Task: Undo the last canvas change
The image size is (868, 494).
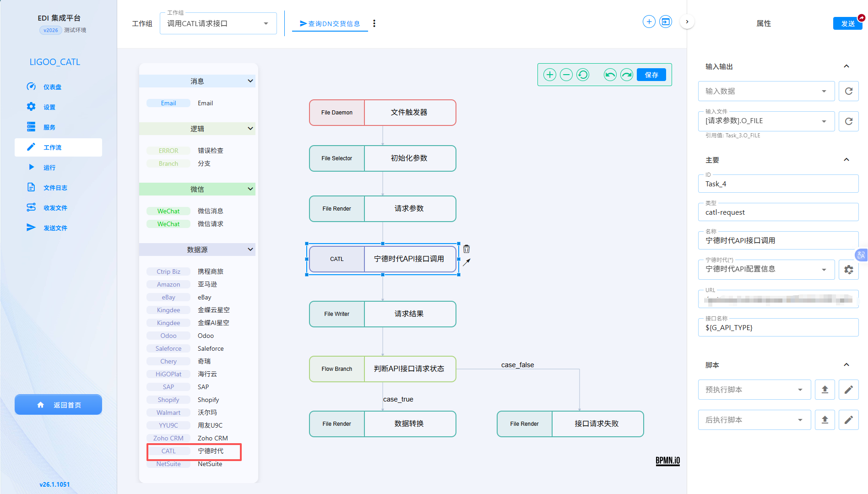Action: click(610, 75)
